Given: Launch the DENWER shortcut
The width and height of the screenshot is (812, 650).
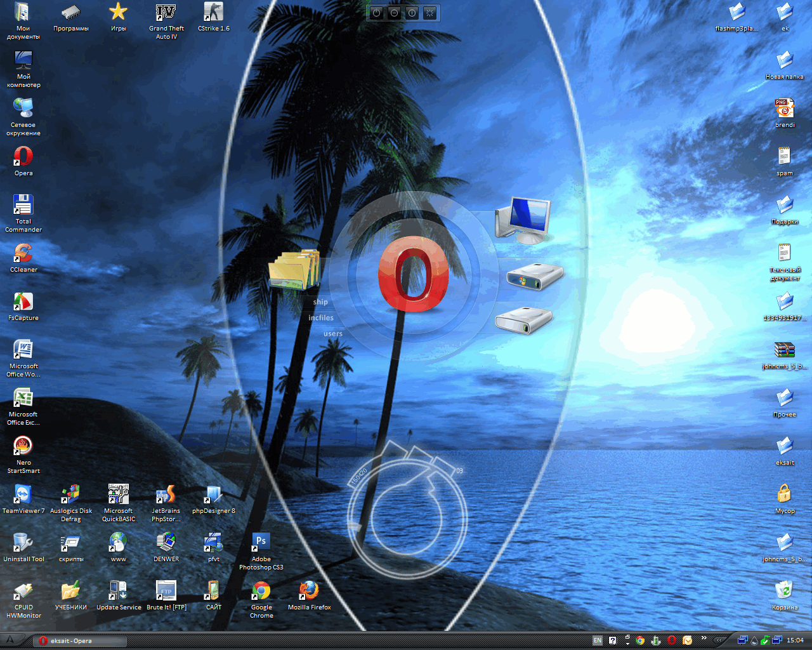Looking at the screenshot, I should coord(166,547).
